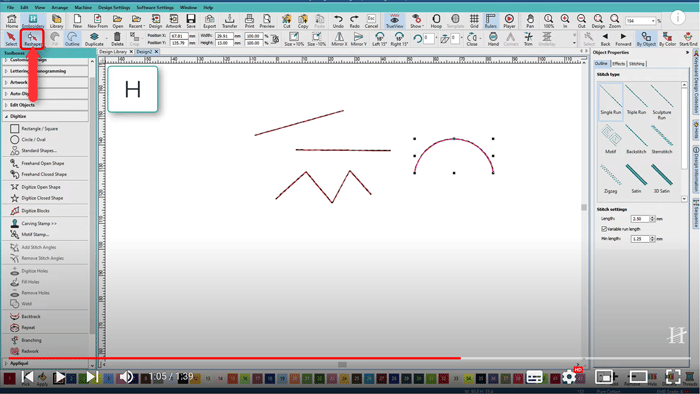Screen dimensions: 700x394
Task: Click the Hoop icon
Action: pos(436,21)
